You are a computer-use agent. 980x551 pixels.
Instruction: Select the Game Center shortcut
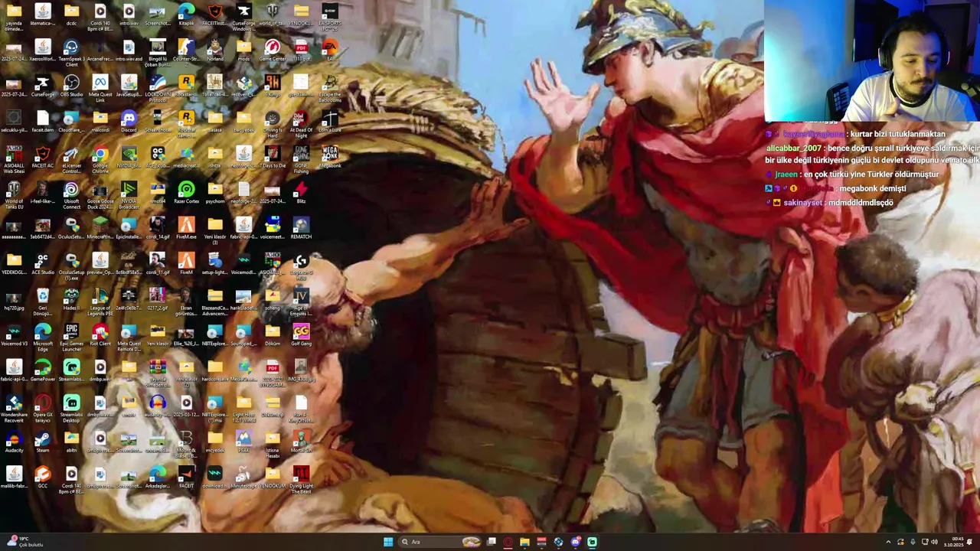[272, 51]
